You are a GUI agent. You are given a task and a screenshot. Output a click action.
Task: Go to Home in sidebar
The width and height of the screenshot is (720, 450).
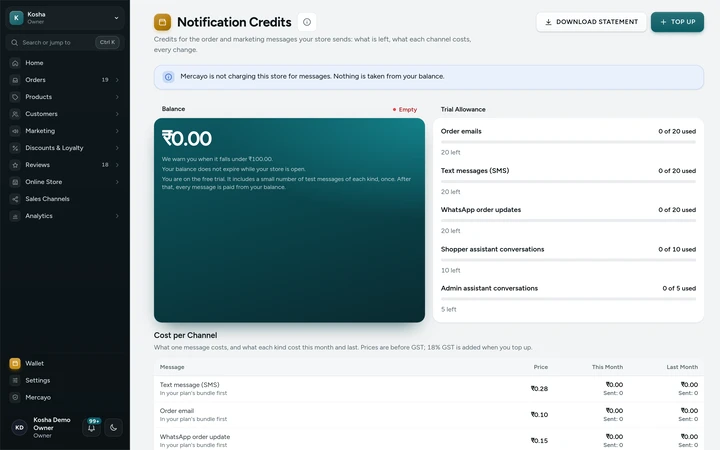(65, 63)
